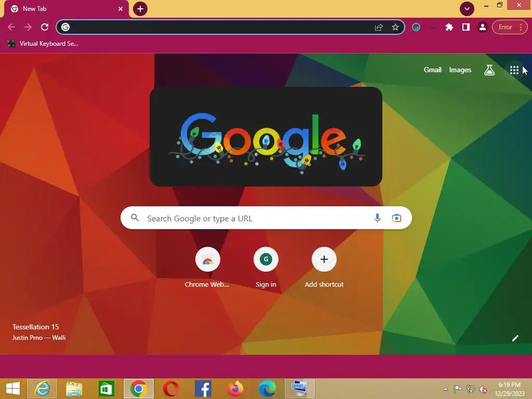
Task: Open the Grammarly extension icon
Action: (x=416, y=27)
